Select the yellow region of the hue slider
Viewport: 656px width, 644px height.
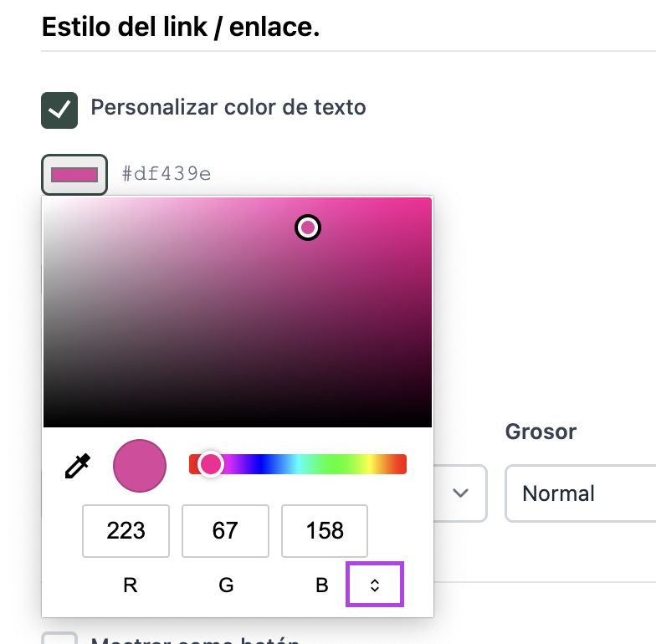pos(379,464)
